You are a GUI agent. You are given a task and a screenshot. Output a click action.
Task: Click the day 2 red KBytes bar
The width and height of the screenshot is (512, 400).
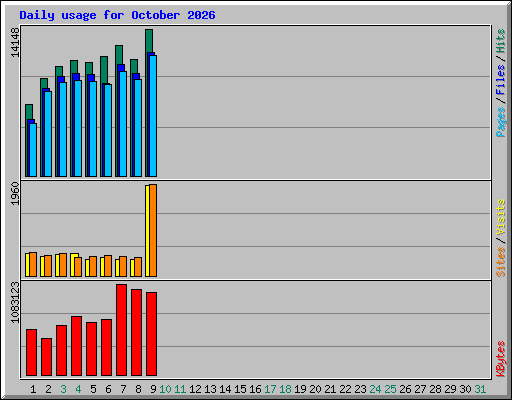(46, 357)
